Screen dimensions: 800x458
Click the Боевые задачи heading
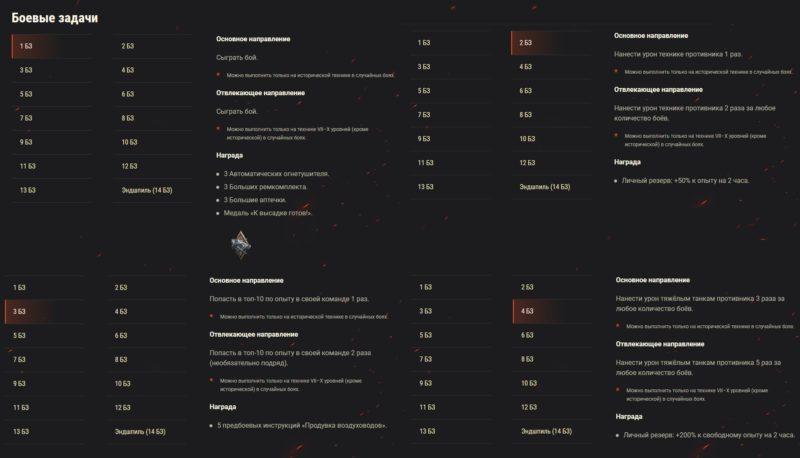[55, 18]
